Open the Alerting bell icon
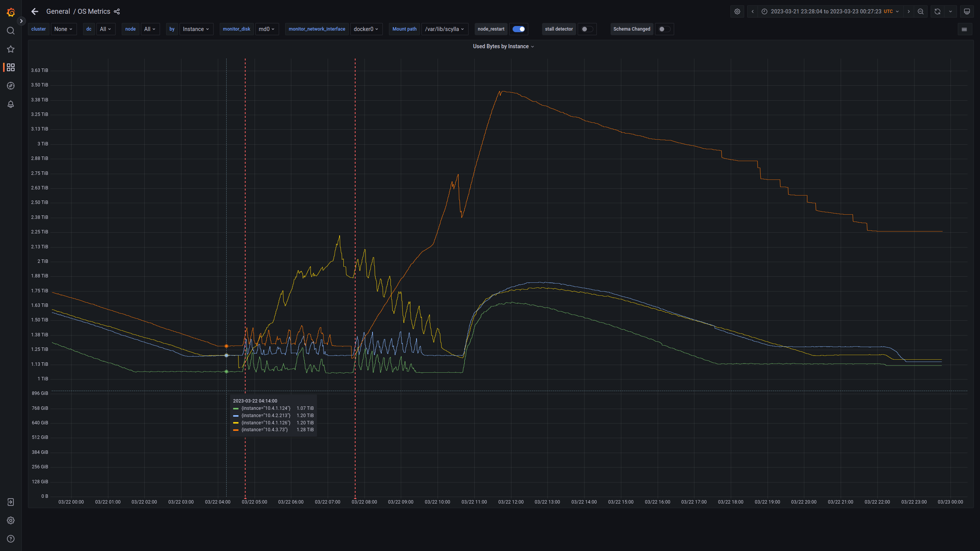 (x=11, y=104)
